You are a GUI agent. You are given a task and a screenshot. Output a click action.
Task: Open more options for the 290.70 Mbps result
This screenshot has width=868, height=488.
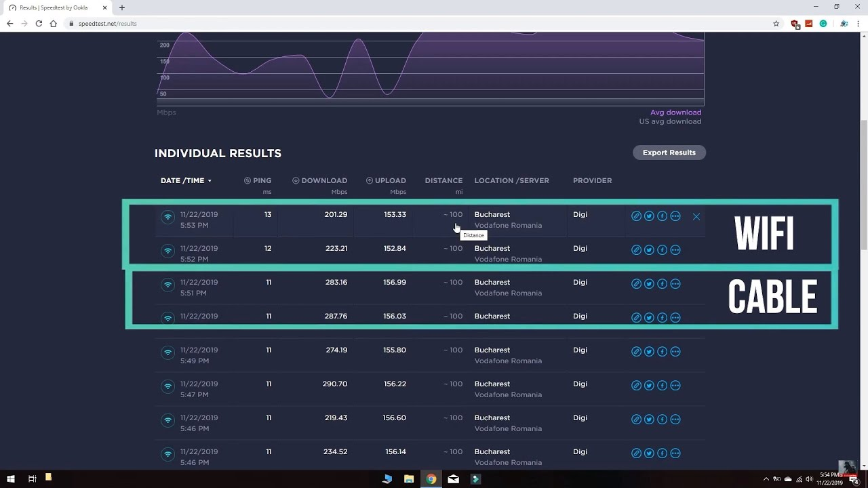[x=675, y=386]
